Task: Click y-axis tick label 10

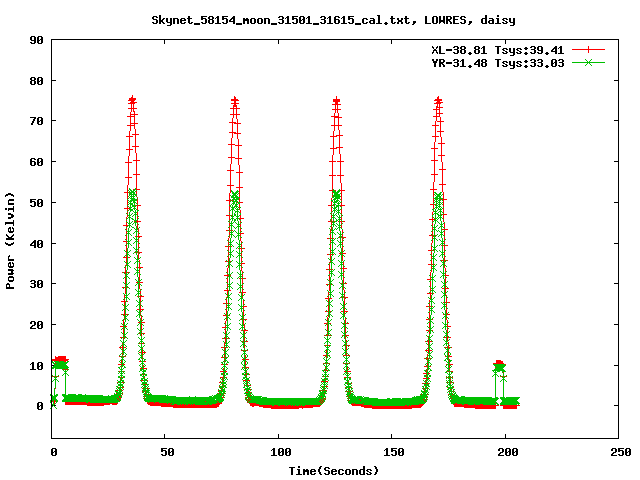Action: pyautogui.click(x=36, y=366)
